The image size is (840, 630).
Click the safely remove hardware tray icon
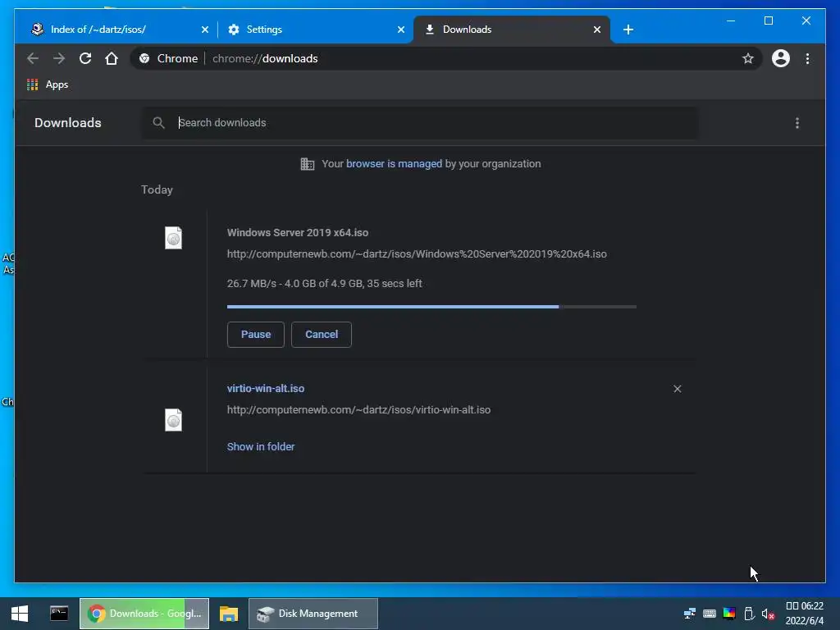tap(749, 614)
